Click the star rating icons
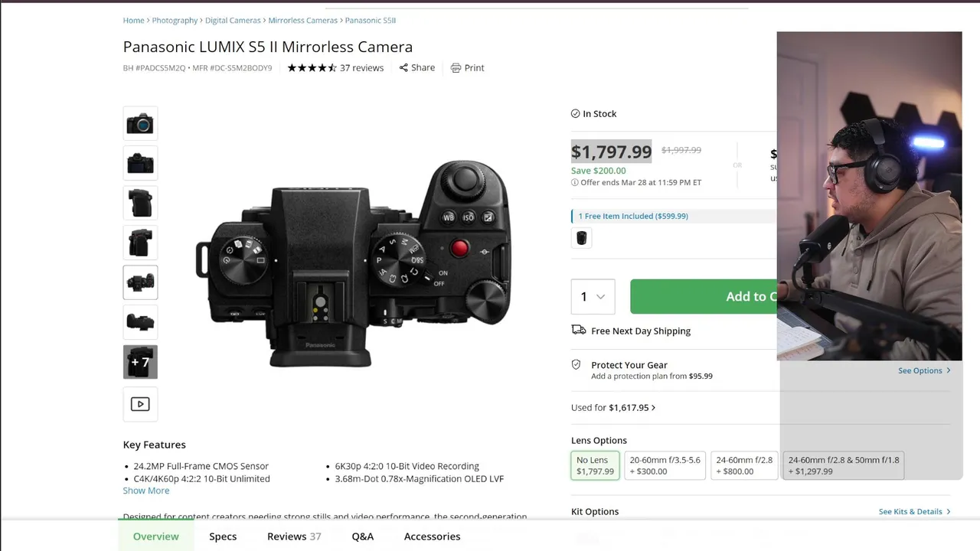 (312, 68)
